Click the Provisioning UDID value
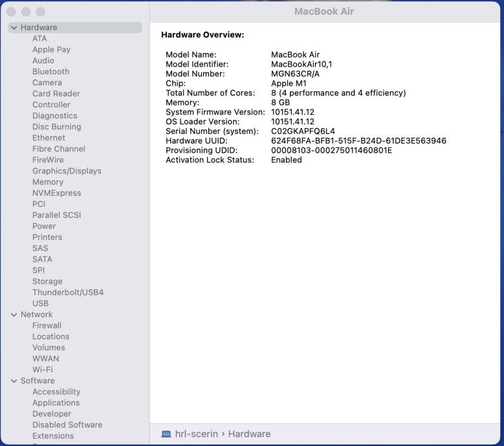This screenshot has width=504, height=446. pos(331,150)
